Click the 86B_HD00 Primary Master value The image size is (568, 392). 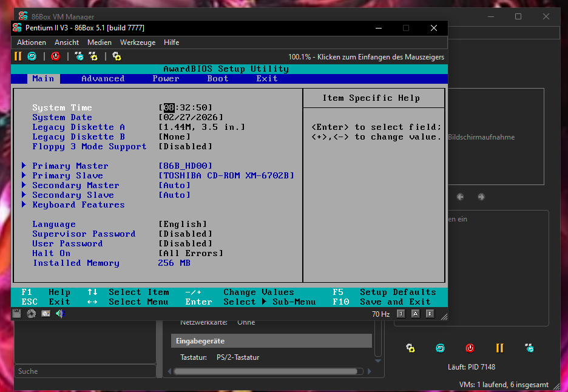tap(185, 166)
